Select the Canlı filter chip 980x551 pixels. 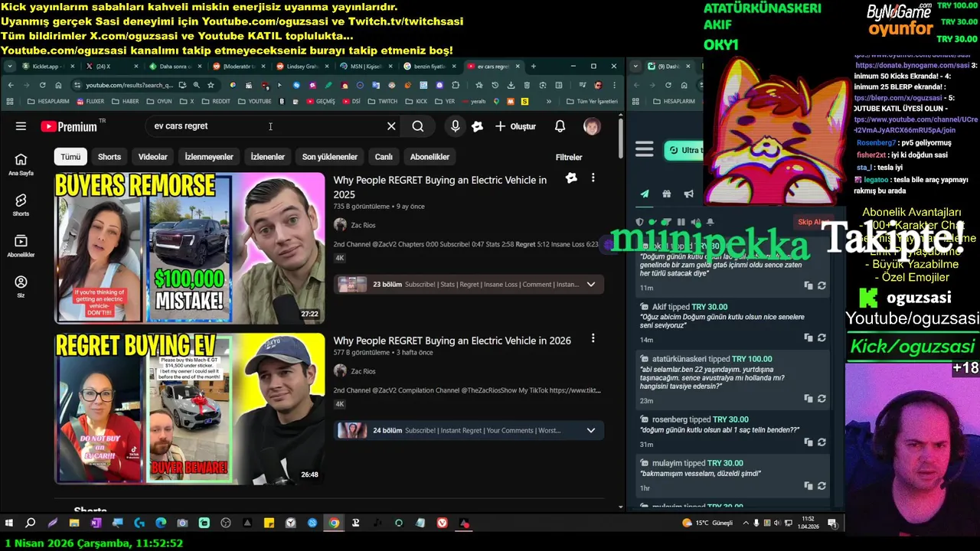pos(384,157)
